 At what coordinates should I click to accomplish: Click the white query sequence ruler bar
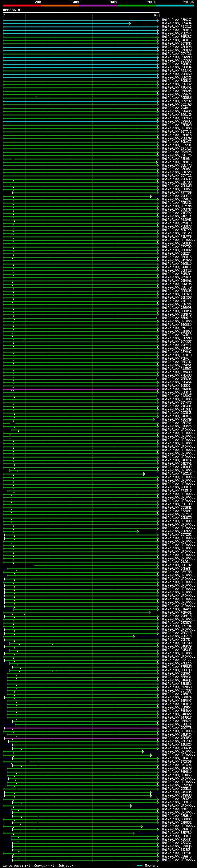[x=81, y=12]
